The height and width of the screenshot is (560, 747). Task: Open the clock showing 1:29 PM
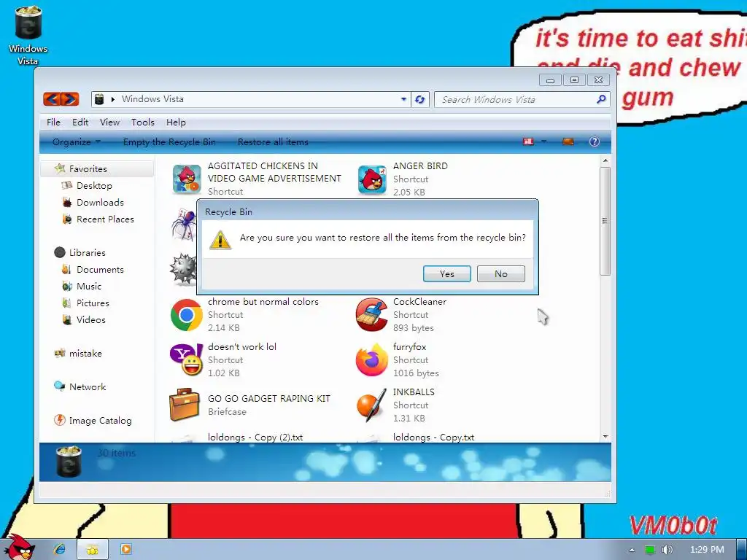tap(707, 550)
